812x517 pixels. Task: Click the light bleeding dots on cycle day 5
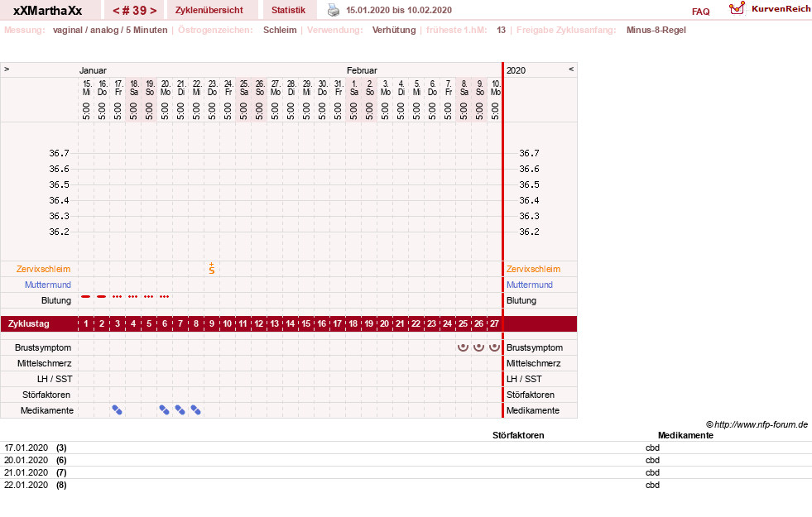(149, 296)
